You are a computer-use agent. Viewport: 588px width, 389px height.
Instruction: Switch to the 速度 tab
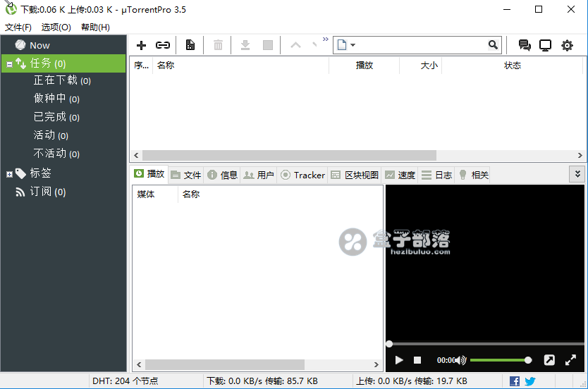[400, 175]
